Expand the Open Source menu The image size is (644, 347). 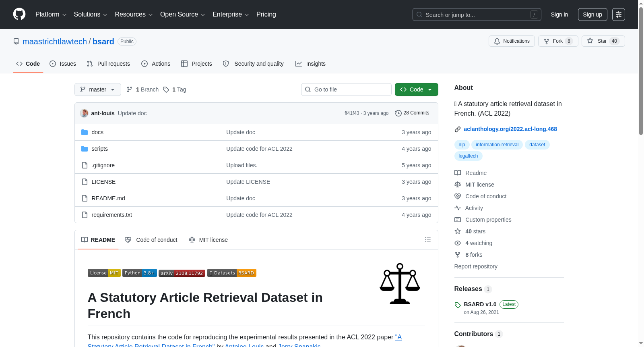pyautogui.click(x=183, y=15)
